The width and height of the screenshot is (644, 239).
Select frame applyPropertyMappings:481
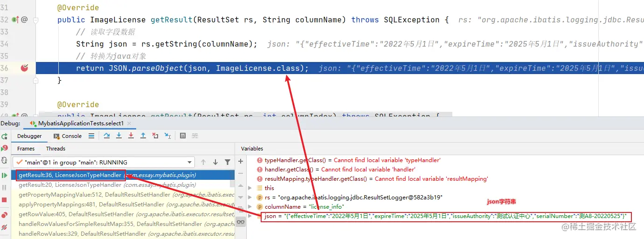point(124,204)
